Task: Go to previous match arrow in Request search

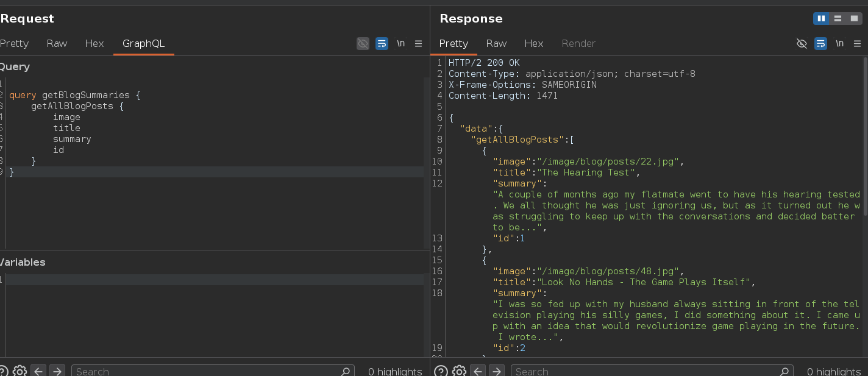Action: 38,371
